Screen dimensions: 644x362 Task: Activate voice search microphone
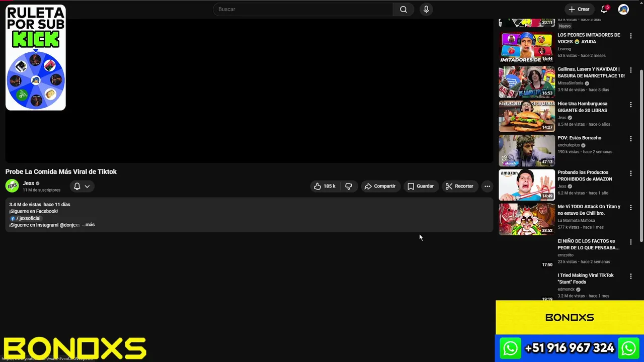(426, 9)
